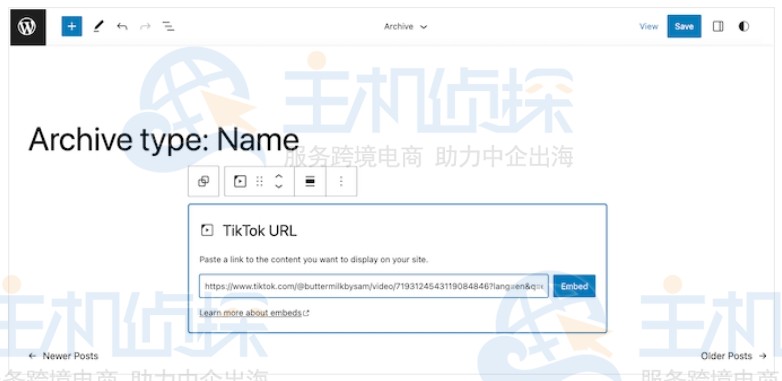Viewport: 782px width, 381px height.
Task: Click the Paste a link instruction text
Action: (314, 260)
